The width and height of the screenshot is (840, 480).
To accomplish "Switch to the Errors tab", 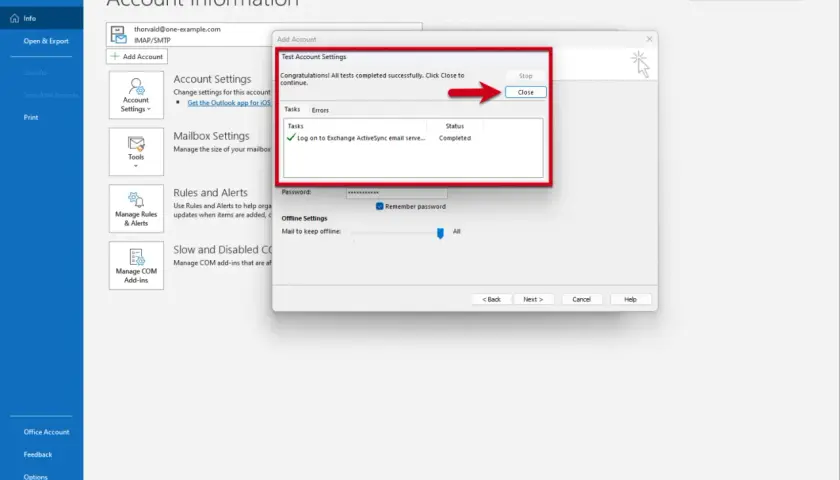I will coord(320,110).
